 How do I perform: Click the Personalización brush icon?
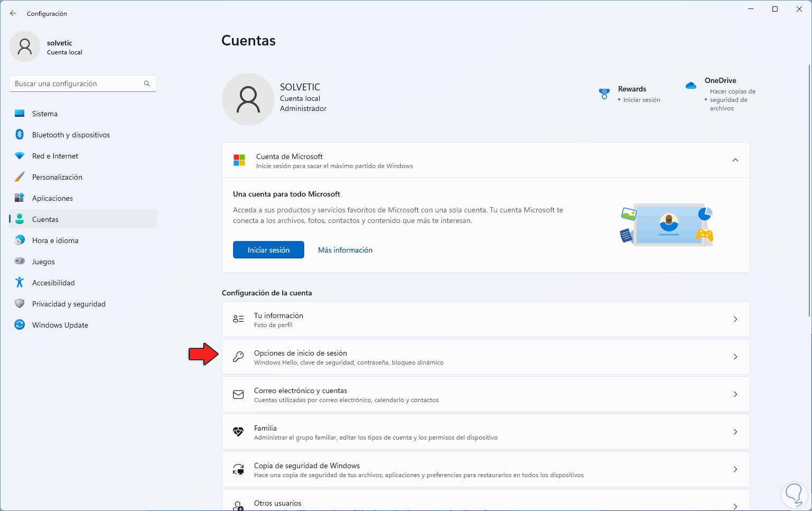click(x=20, y=177)
